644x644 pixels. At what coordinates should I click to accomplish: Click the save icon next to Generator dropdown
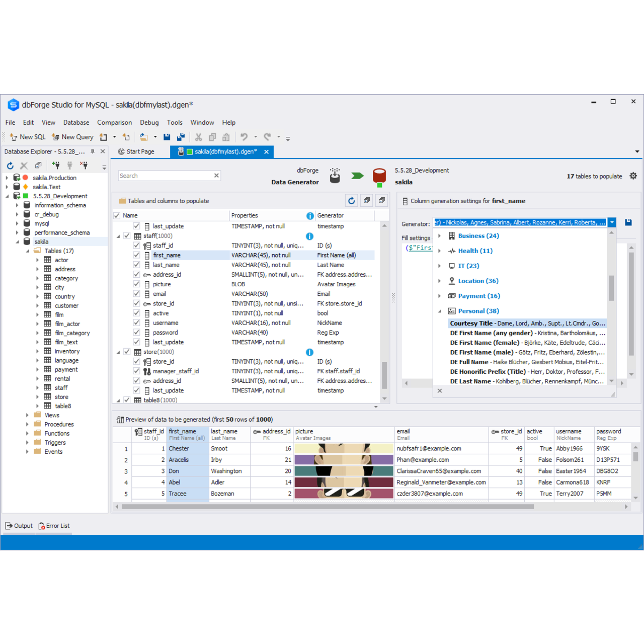pyautogui.click(x=628, y=222)
